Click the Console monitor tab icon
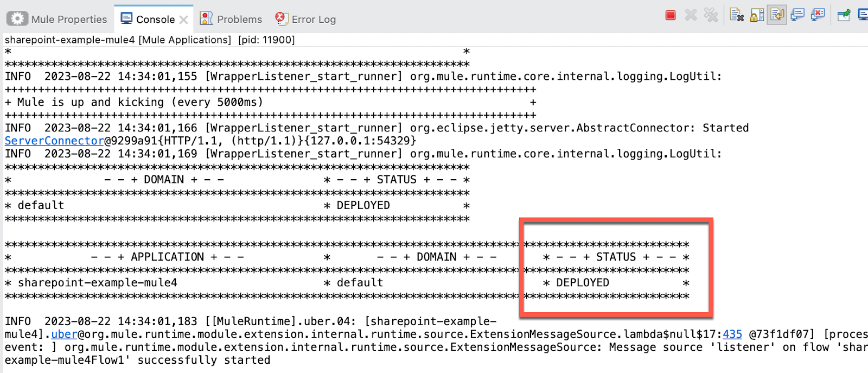This screenshot has height=373, width=868. pyautogui.click(x=126, y=18)
